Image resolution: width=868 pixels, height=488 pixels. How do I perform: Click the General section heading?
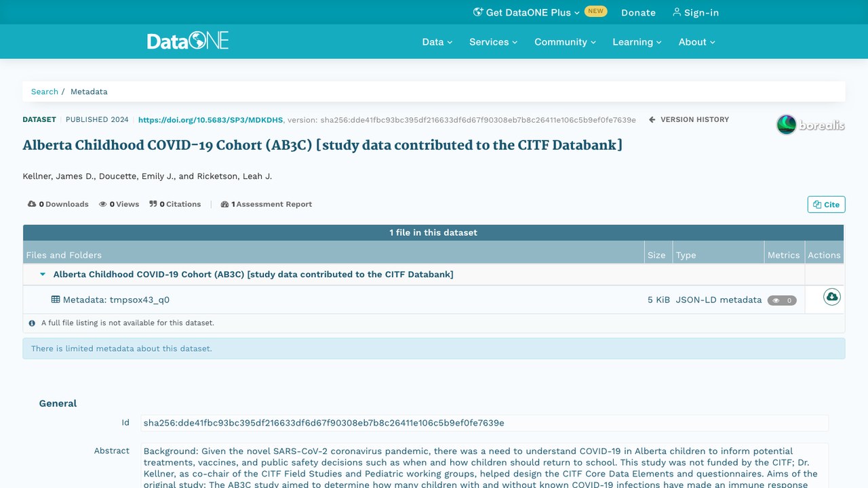click(58, 403)
